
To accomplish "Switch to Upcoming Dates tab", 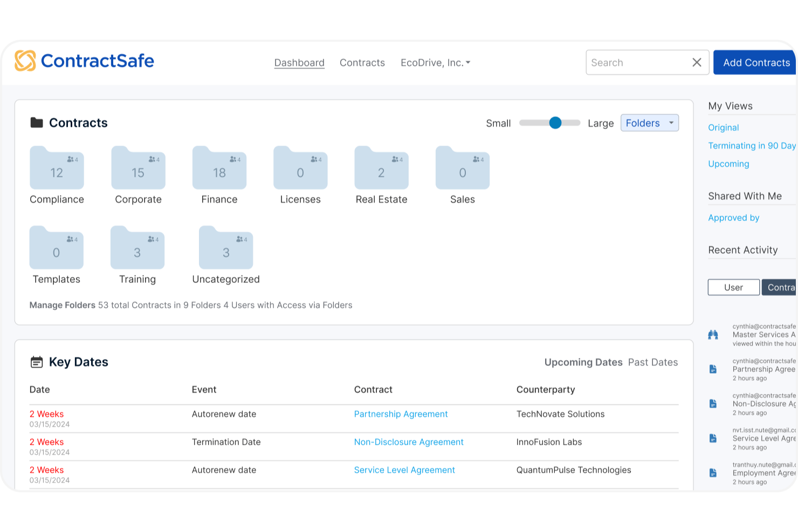I will (x=583, y=362).
